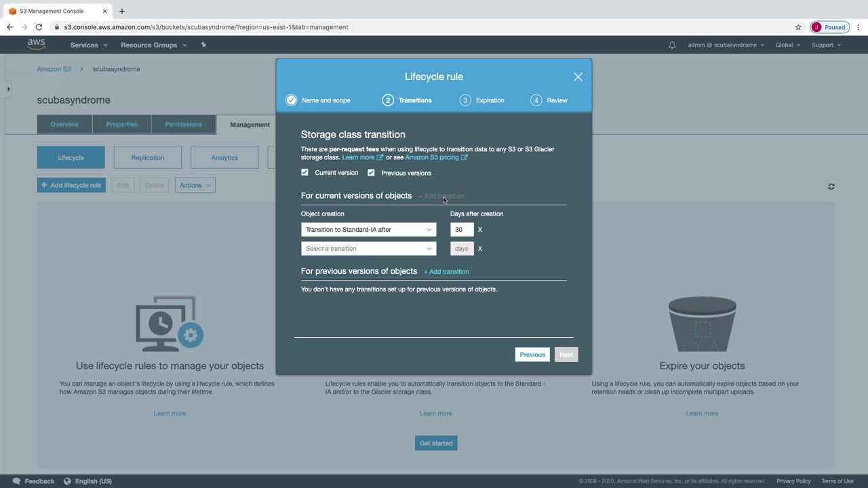868x488 pixels.
Task: Jump to the Review step
Action: tap(549, 100)
